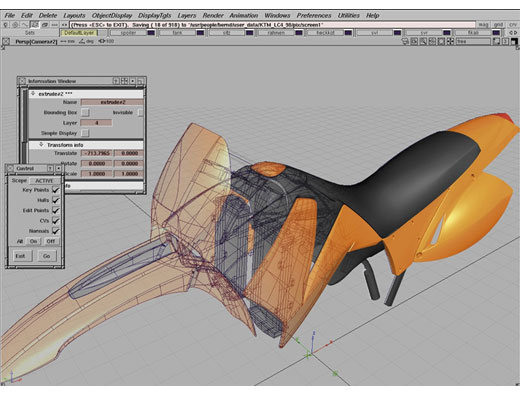Click the spoiler layer color swatch
The height and width of the screenshot is (395, 520).
pyautogui.click(x=151, y=33)
